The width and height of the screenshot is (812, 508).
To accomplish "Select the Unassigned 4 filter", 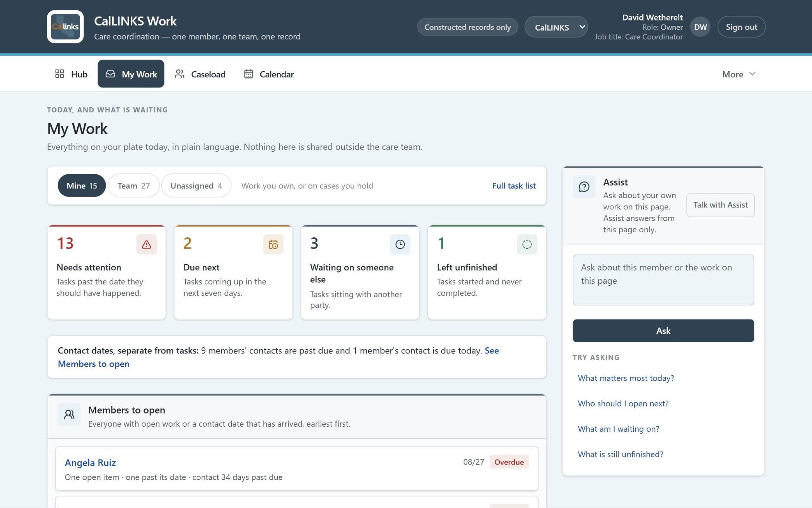I will tap(196, 185).
